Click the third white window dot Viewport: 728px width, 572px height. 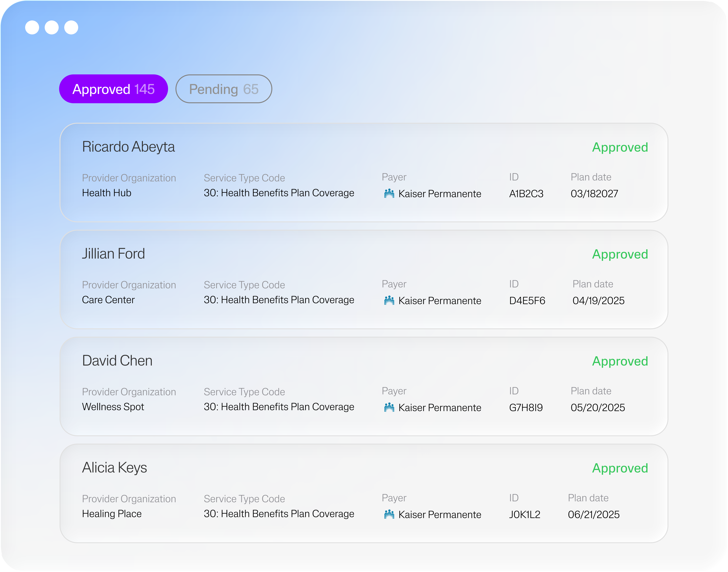[71, 27]
